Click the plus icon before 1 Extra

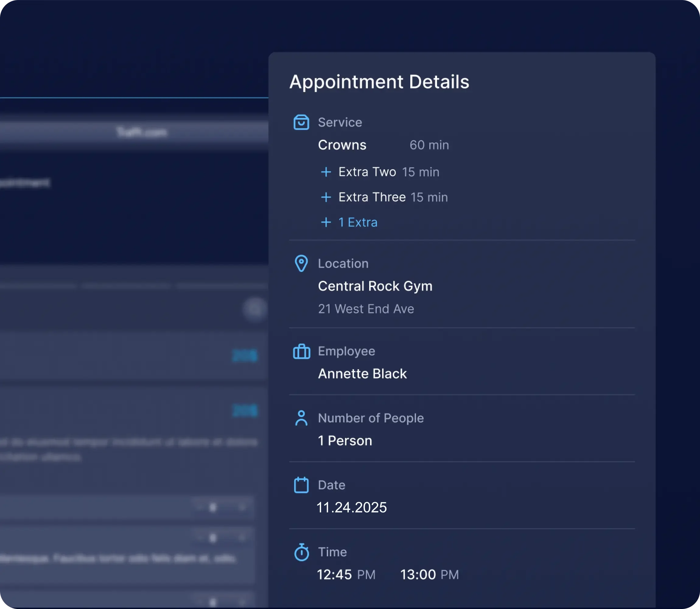pyautogui.click(x=326, y=222)
